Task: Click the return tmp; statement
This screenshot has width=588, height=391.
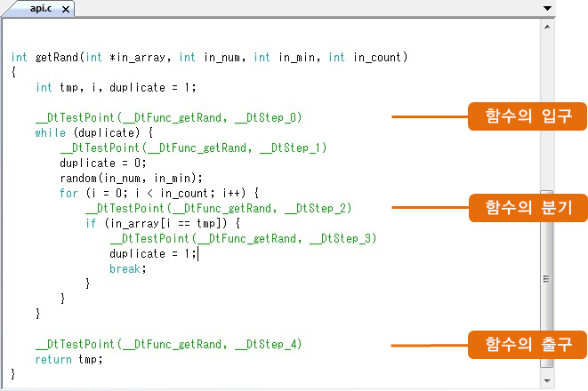Action: [x=69, y=360]
